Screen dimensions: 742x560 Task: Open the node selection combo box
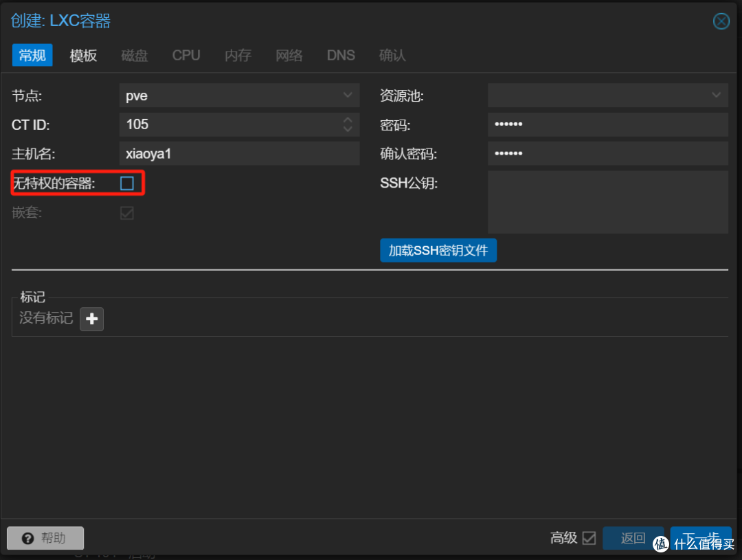[239, 96]
